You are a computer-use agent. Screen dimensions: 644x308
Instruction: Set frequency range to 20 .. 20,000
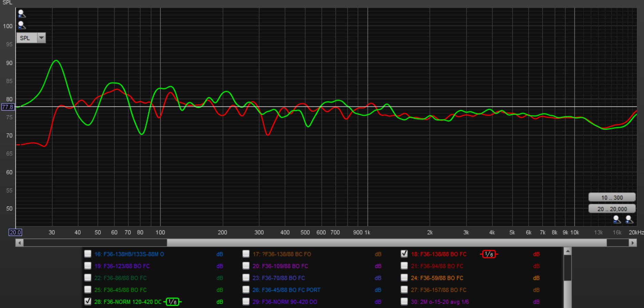tap(612, 209)
